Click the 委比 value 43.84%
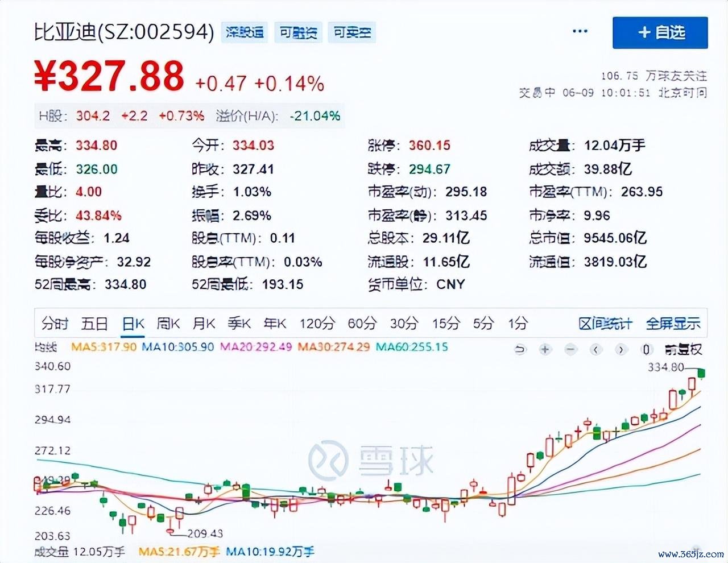The image size is (728, 563). tap(98, 216)
